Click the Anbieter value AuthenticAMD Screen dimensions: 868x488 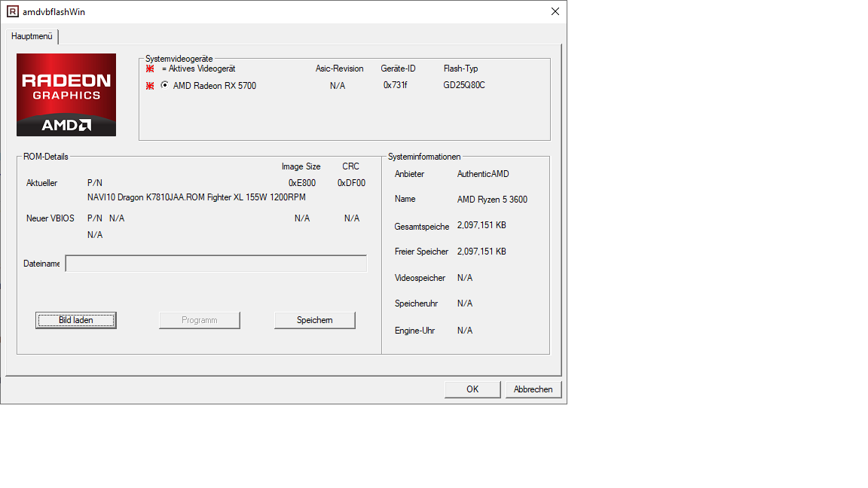click(x=483, y=173)
